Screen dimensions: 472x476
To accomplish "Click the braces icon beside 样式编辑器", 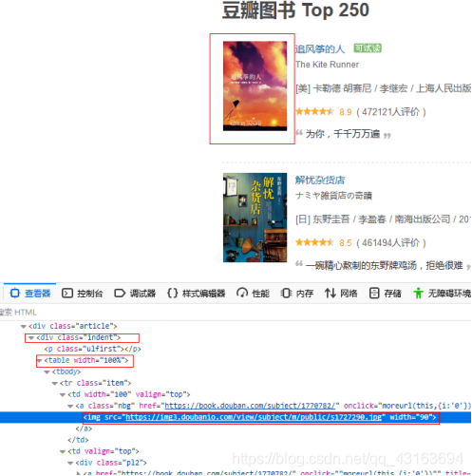I will pyautogui.click(x=172, y=293).
